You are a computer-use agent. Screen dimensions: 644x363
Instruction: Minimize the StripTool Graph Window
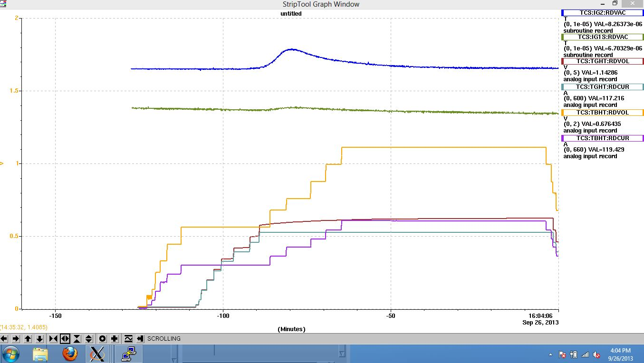coord(603,3)
